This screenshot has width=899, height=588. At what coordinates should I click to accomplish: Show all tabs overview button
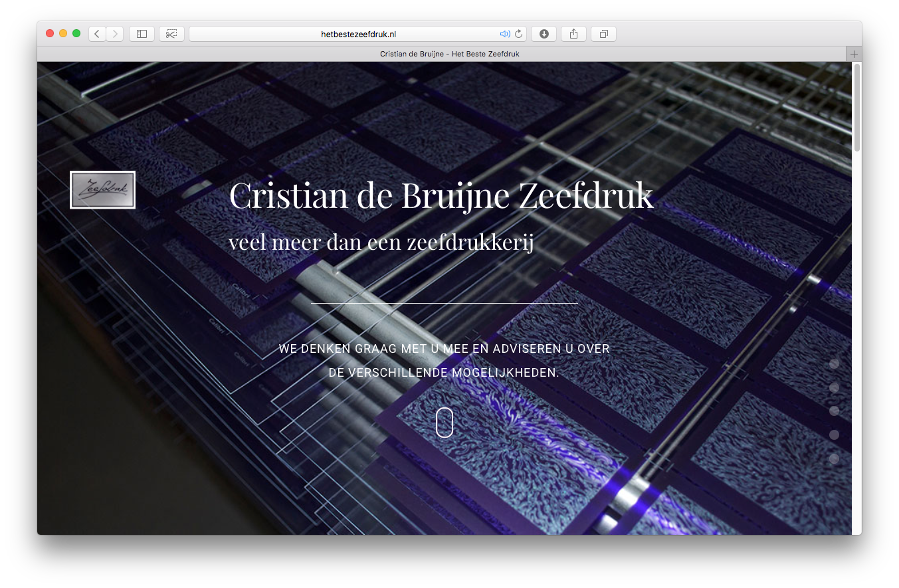603,34
